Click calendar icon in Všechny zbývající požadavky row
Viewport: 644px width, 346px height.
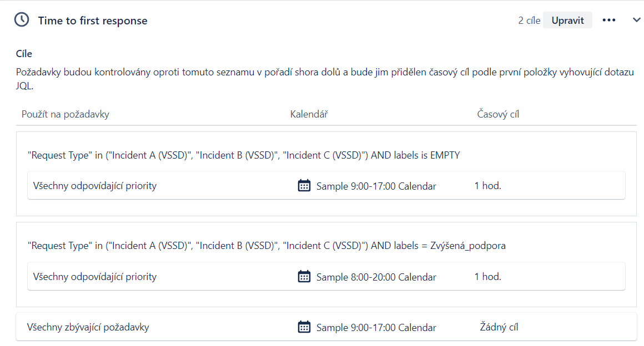(304, 327)
